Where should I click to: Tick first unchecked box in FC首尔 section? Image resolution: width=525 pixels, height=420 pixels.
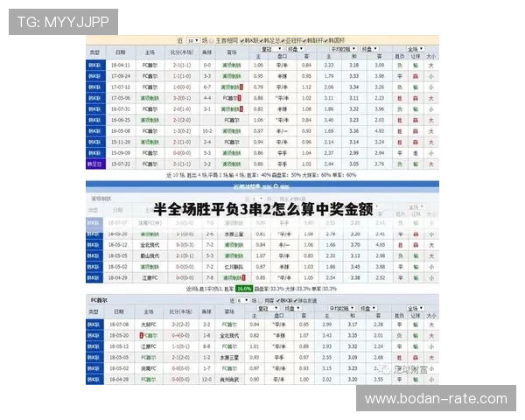261,300
